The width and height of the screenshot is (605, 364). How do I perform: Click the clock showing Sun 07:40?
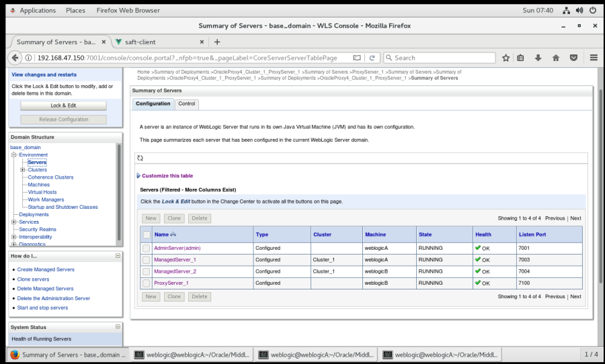coord(538,11)
